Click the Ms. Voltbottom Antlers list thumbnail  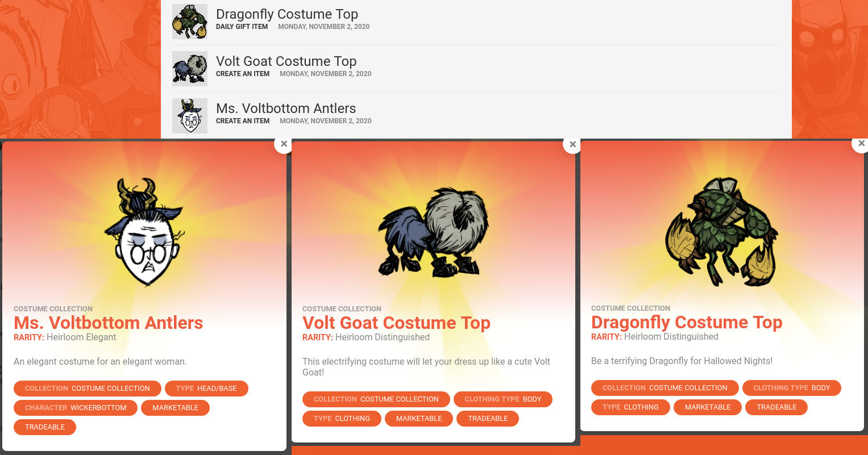click(x=190, y=116)
